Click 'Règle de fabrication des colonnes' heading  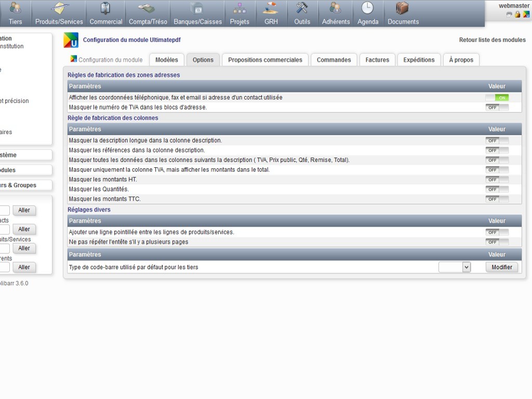[x=113, y=118]
